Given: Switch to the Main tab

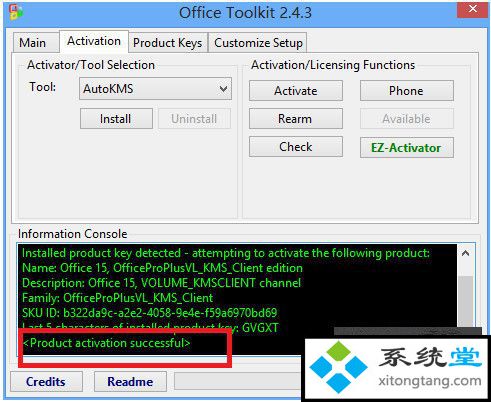Looking at the screenshot, I should (x=33, y=43).
